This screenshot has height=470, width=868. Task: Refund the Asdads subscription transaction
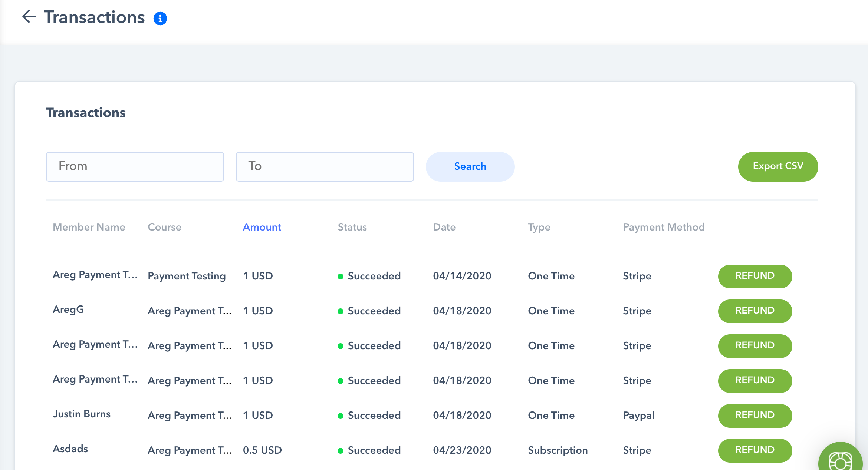click(x=755, y=450)
